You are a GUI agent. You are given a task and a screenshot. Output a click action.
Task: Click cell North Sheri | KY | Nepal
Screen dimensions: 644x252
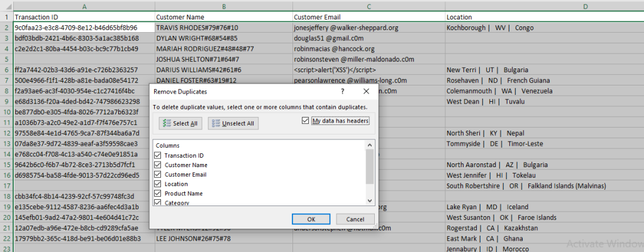(x=544, y=133)
